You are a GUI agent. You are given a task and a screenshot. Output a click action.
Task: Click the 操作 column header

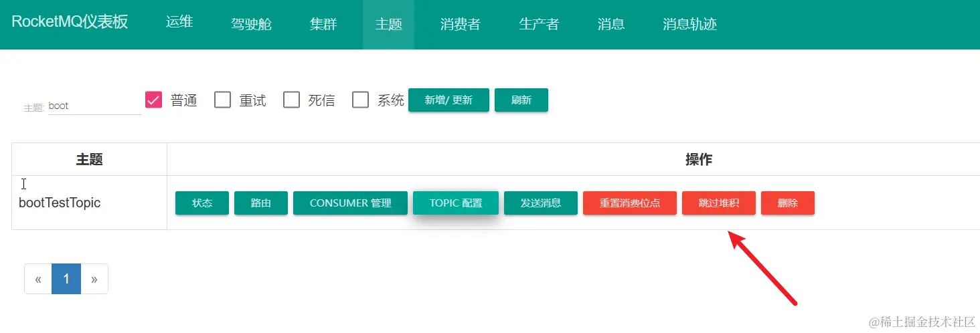[699, 159]
